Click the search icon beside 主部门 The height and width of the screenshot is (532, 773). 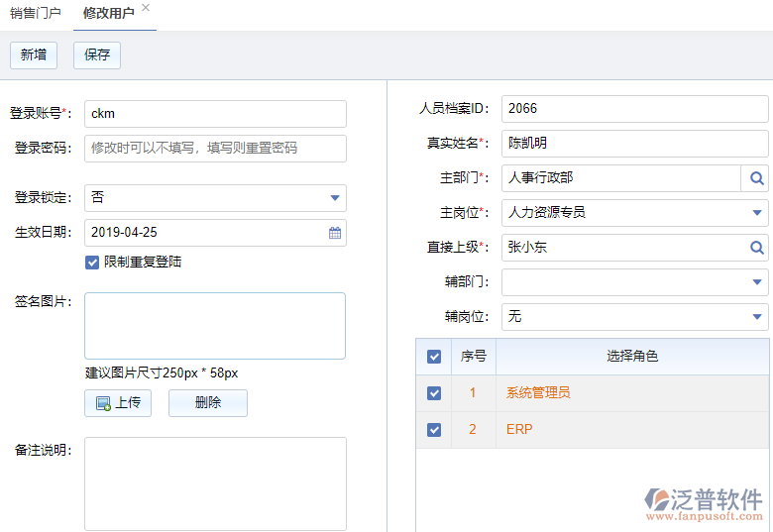point(755,178)
